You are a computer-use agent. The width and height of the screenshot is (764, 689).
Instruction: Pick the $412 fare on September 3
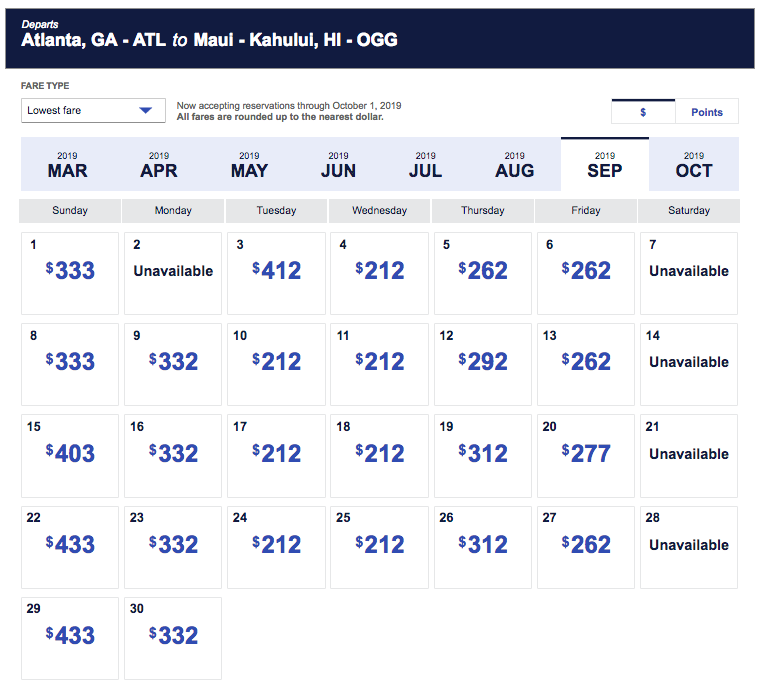tap(276, 273)
